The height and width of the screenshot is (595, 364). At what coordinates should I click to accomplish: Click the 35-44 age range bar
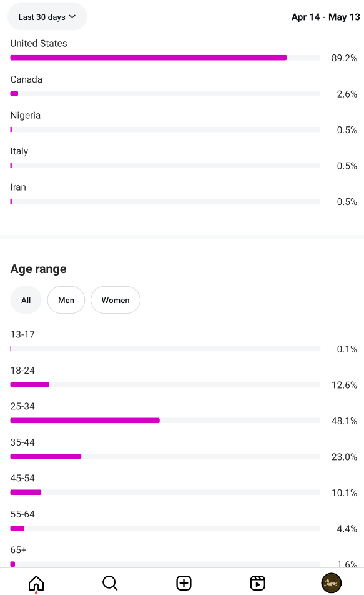(165, 456)
